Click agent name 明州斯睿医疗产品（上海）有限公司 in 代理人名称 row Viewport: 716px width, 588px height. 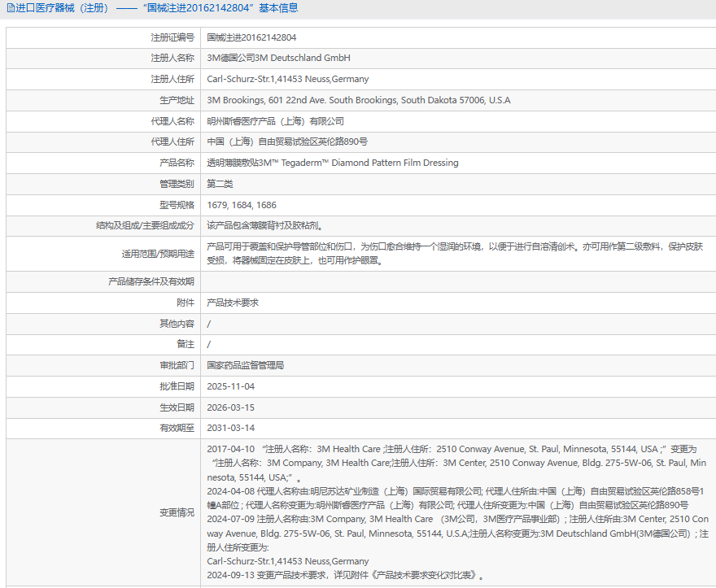[x=275, y=121]
